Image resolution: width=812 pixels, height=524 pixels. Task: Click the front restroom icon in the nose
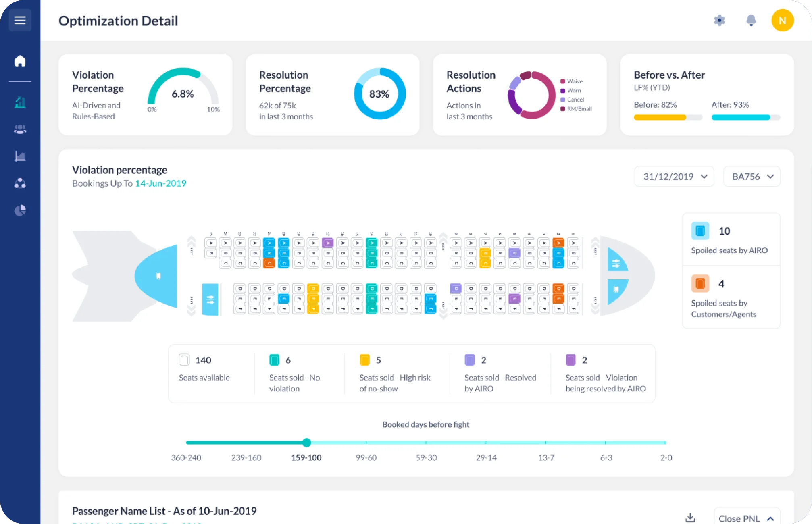point(616,262)
